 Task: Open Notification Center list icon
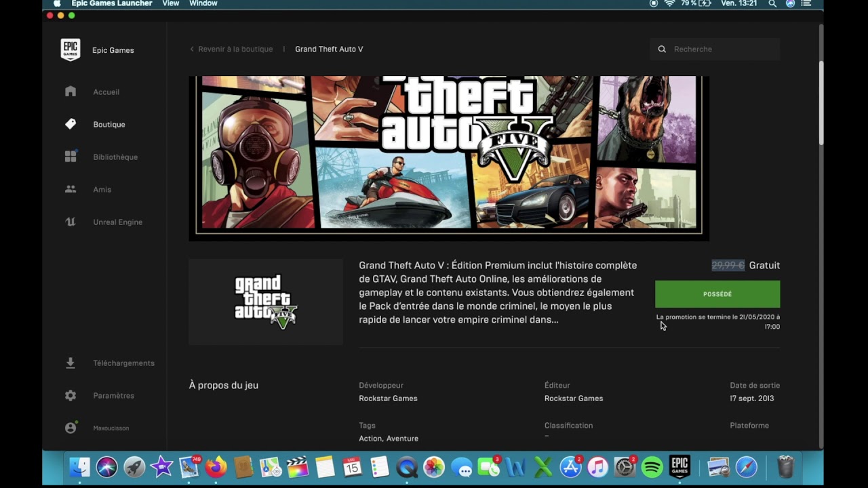tap(806, 3)
